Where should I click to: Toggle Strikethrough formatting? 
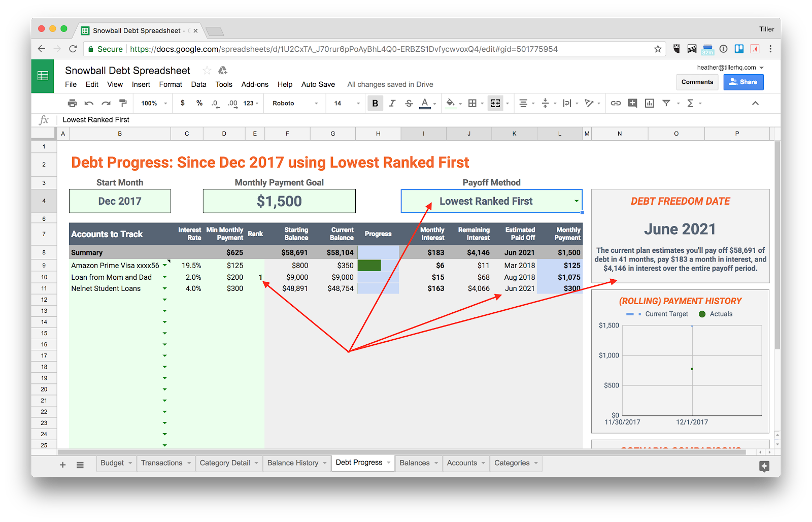tap(409, 103)
